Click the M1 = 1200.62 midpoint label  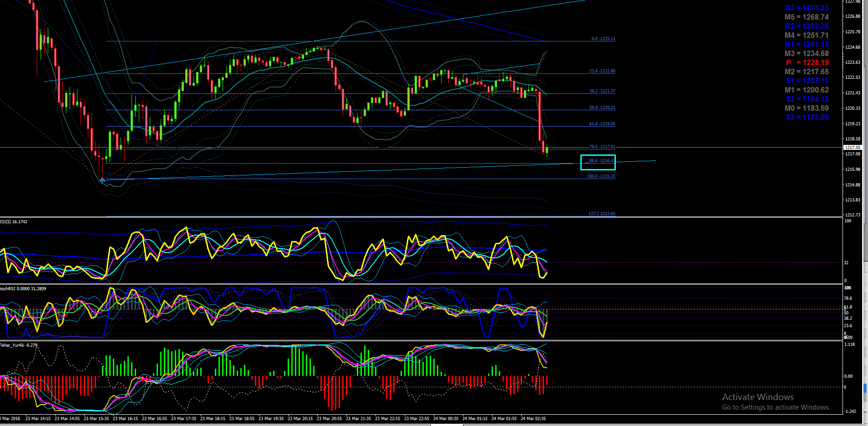[807, 90]
